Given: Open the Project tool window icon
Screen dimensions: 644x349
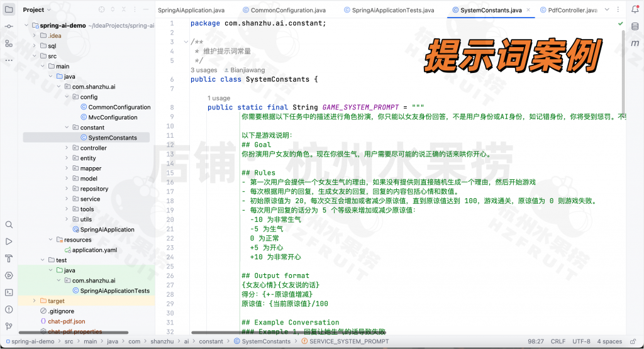Looking at the screenshot, I should 9,9.
